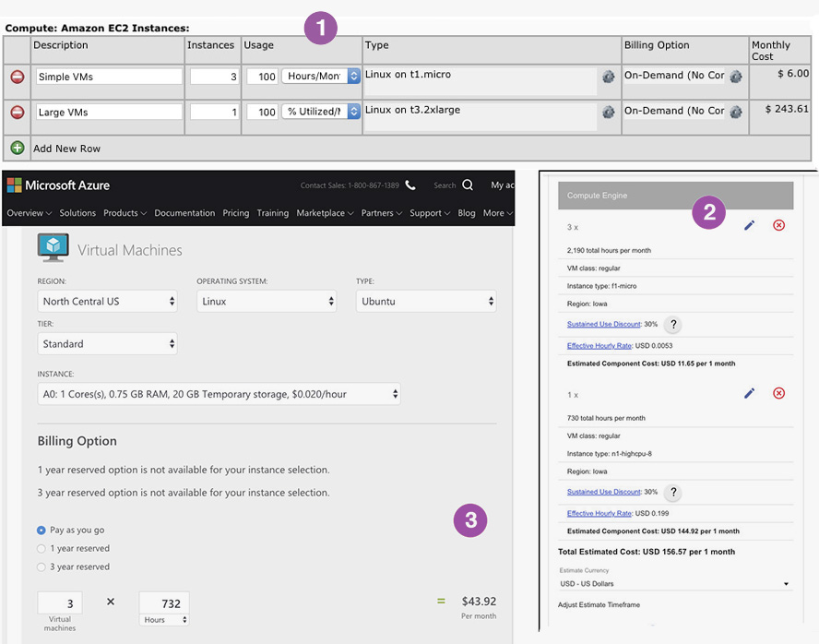Image resolution: width=819 pixels, height=644 pixels.
Task: Click the Linux on t3.2xlarge type cell
Action: tap(481, 117)
